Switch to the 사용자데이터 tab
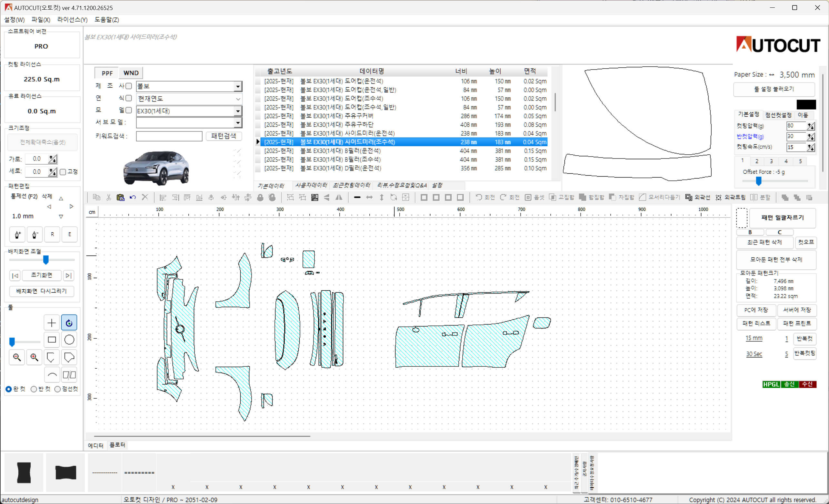The width and height of the screenshot is (829, 504). [x=311, y=185]
